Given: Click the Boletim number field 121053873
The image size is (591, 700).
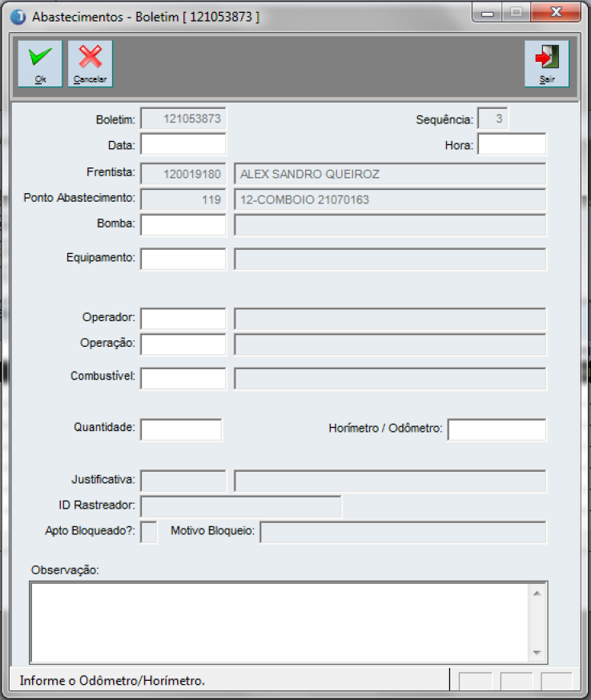Looking at the screenshot, I should 183,119.
